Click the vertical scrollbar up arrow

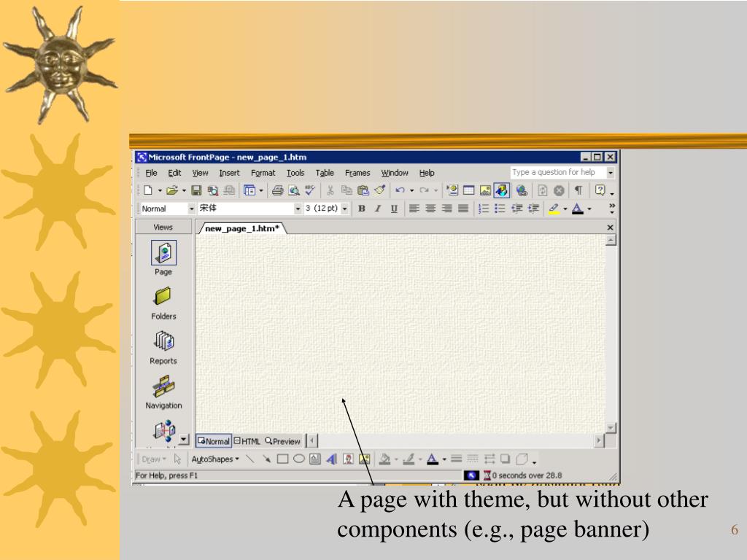[611, 240]
